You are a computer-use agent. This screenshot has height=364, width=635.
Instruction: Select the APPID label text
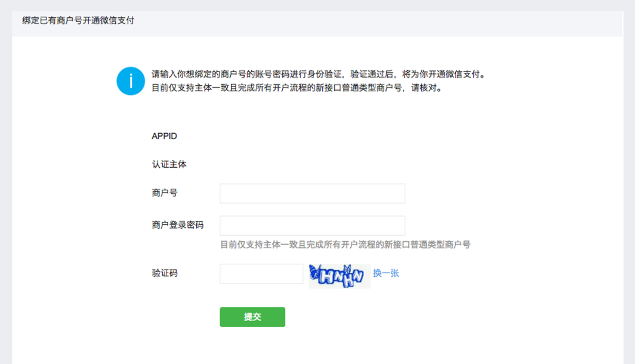[x=165, y=136]
